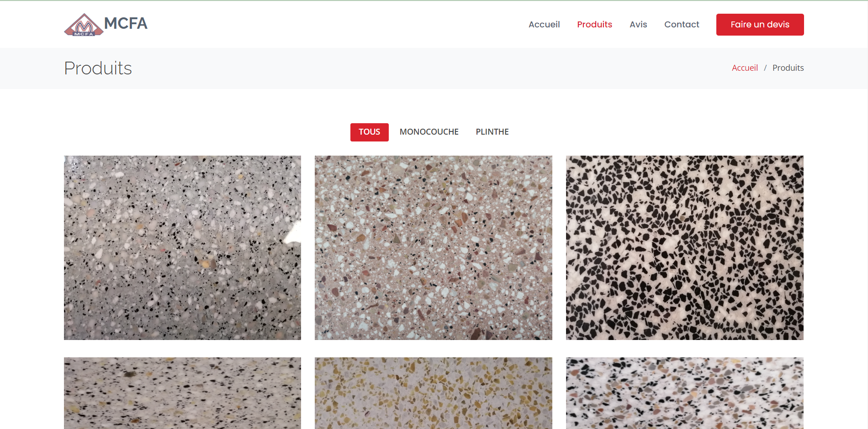Follow the Accueil breadcrumb link
This screenshot has width=868, height=429.
pos(745,68)
